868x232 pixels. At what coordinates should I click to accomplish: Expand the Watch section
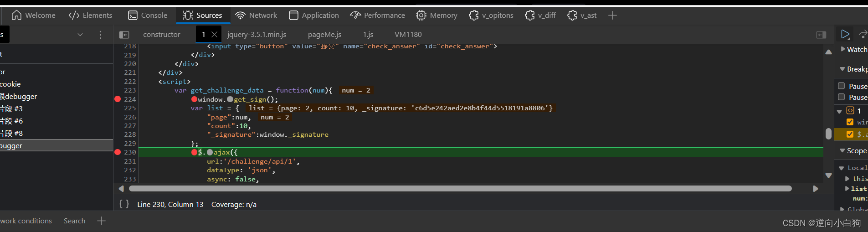tap(842, 49)
